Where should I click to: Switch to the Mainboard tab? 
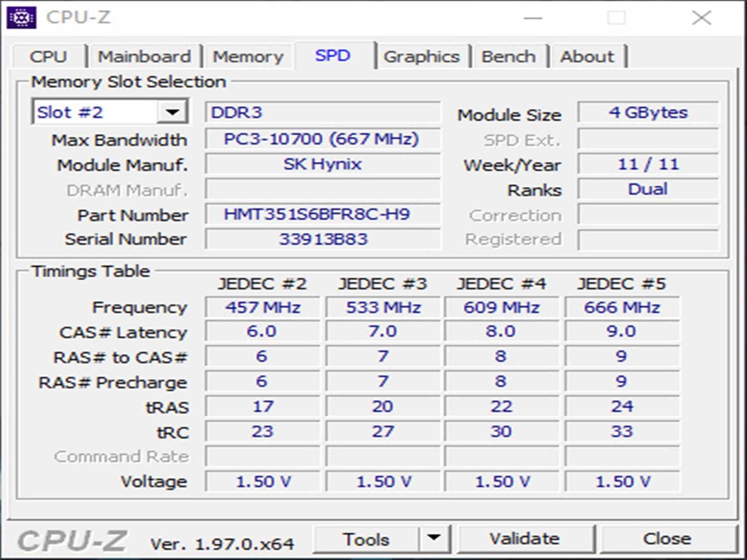coord(144,57)
